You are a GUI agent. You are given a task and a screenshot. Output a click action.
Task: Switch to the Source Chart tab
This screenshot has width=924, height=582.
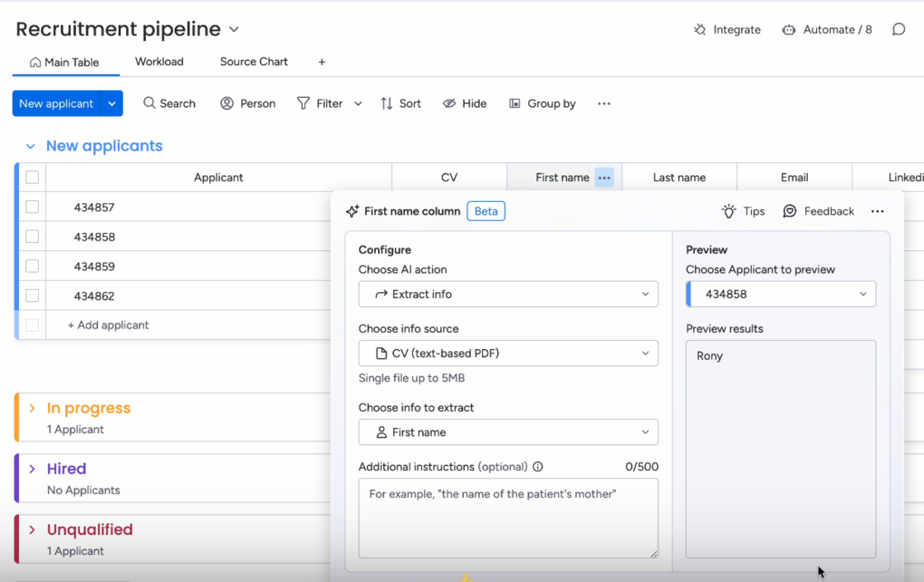[254, 62]
